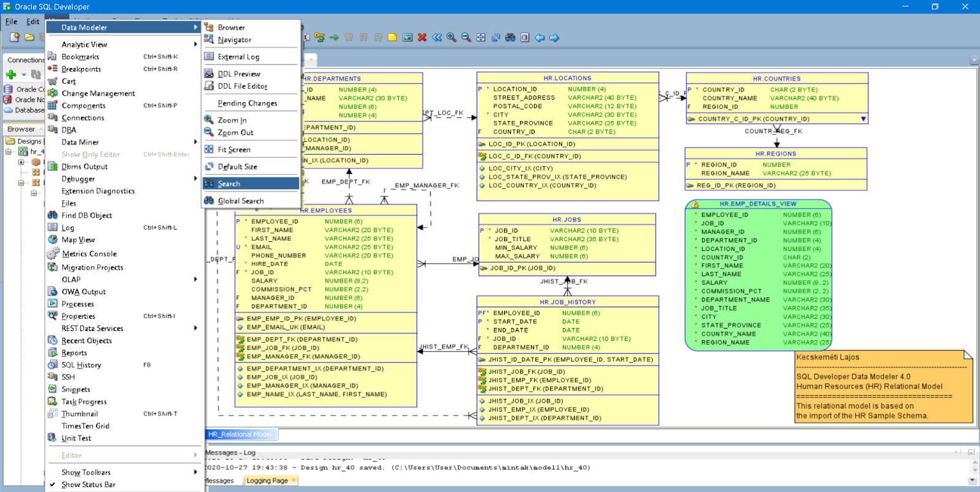Select Fit Screen in the submenu
This screenshot has height=492, width=980.
(251, 149)
